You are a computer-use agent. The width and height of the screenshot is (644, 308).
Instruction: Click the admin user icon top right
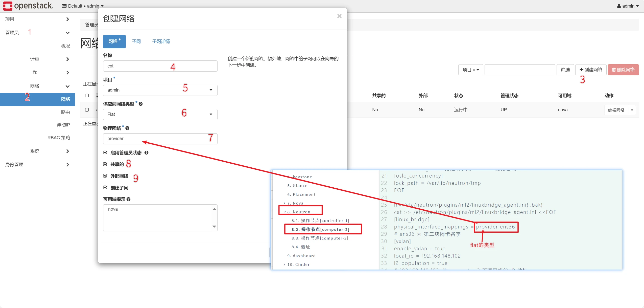pyautogui.click(x=619, y=6)
